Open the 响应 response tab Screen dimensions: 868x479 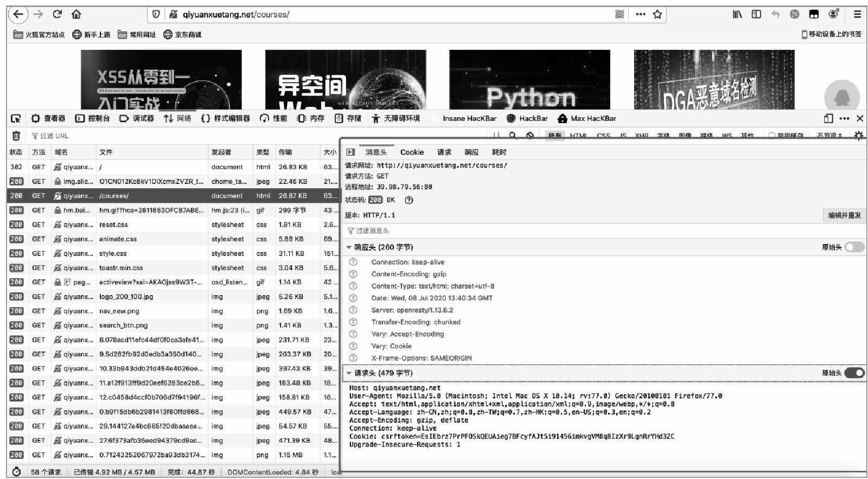pos(472,152)
